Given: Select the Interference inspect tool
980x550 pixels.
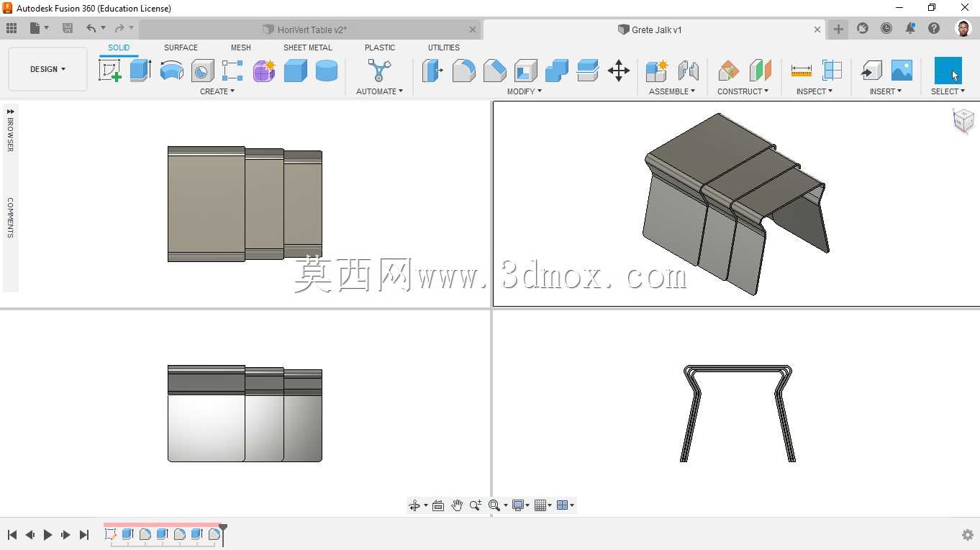Looking at the screenshot, I should [832, 71].
